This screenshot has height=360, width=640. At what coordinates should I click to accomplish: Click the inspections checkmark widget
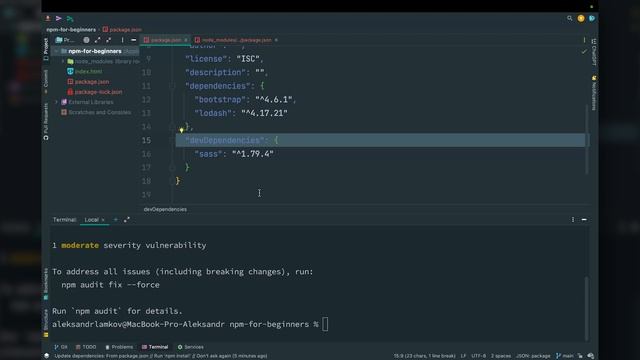pyautogui.click(x=584, y=51)
